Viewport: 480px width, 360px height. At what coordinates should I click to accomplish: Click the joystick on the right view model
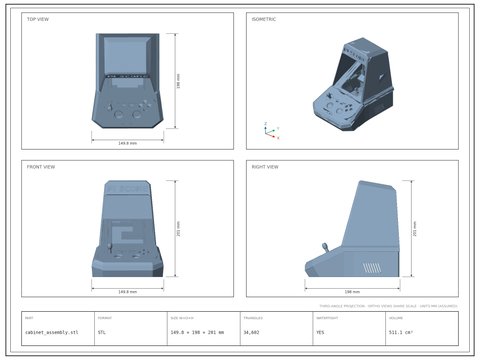coord(325,248)
